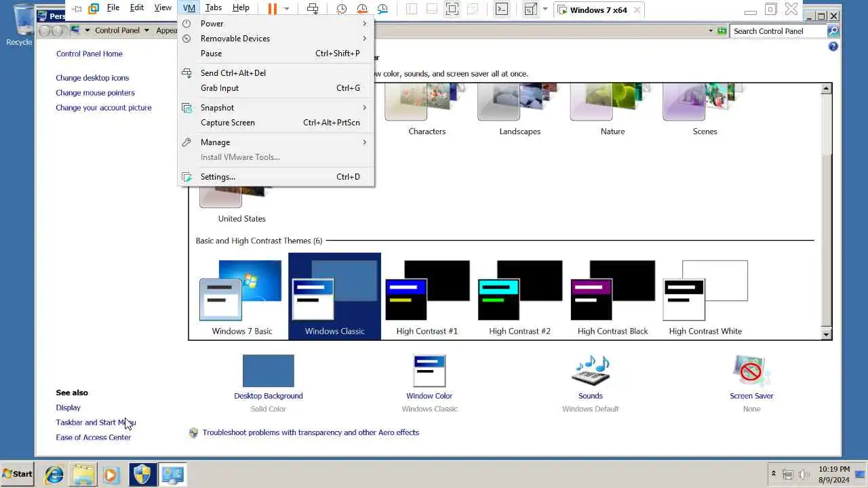Open the Desktop Background setting
Image resolution: width=868 pixels, height=488 pixels.
click(269, 383)
